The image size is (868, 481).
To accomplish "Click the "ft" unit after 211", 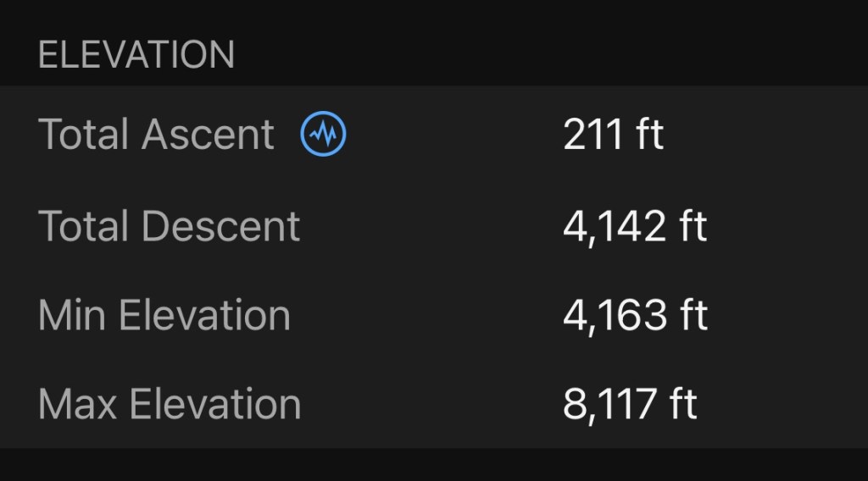I will pyautogui.click(x=648, y=135).
